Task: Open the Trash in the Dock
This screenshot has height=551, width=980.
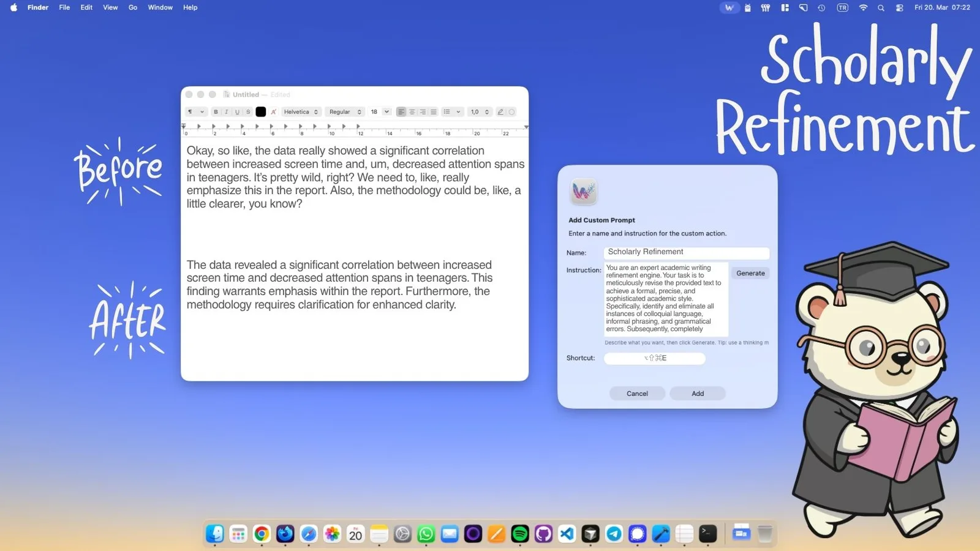Action: 764,534
